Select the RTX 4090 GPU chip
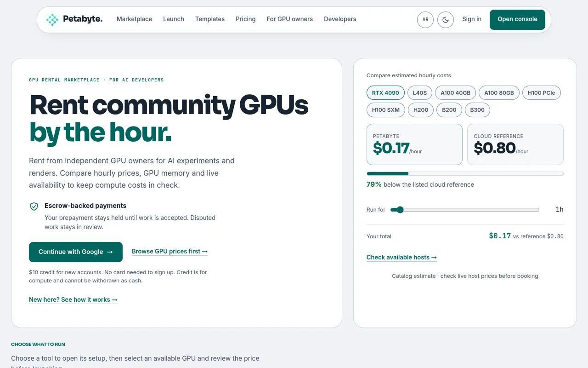This screenshot has height=368, width=588. [385, 93]
